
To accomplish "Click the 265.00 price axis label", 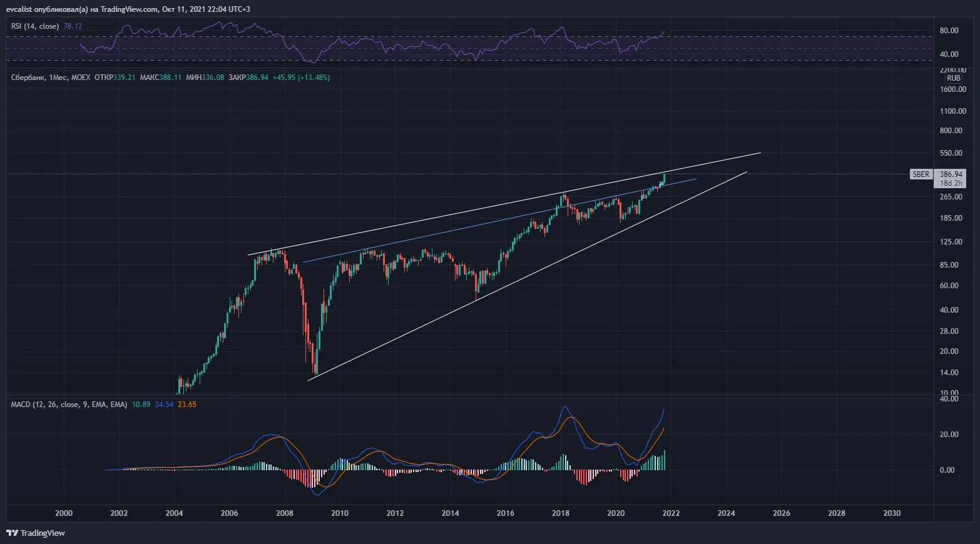I will pyautogui.click(x=951, y=197).
